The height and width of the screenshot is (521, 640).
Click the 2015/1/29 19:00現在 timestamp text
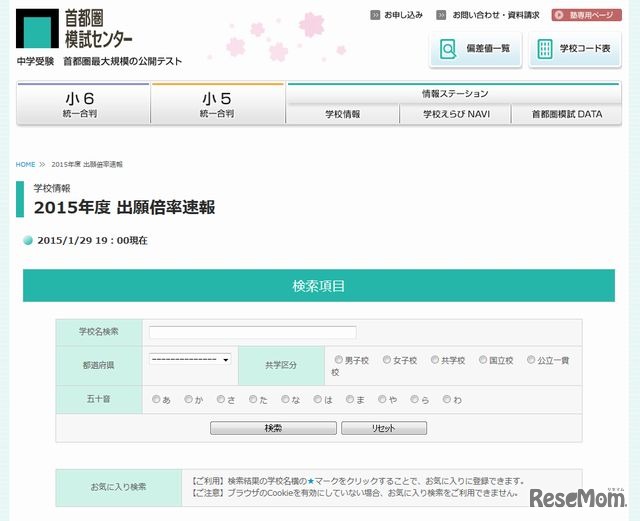coord(93,240)
